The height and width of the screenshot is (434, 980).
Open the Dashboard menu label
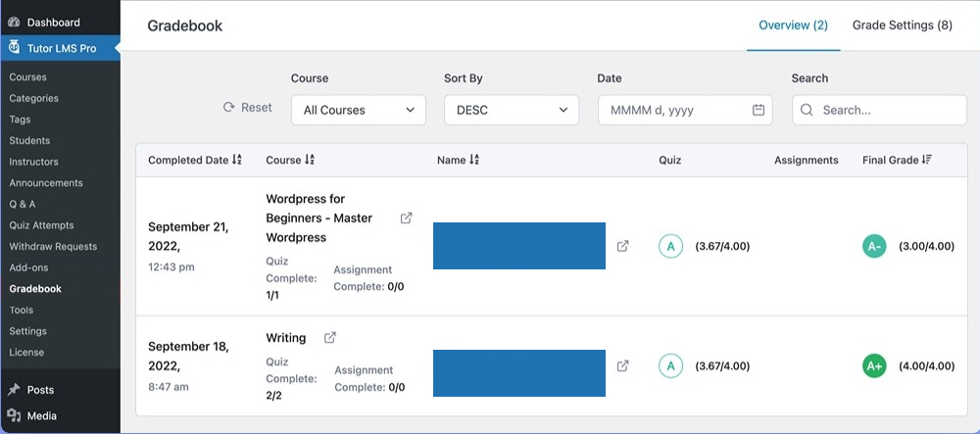pyautogui.click(x=54, y=23)
